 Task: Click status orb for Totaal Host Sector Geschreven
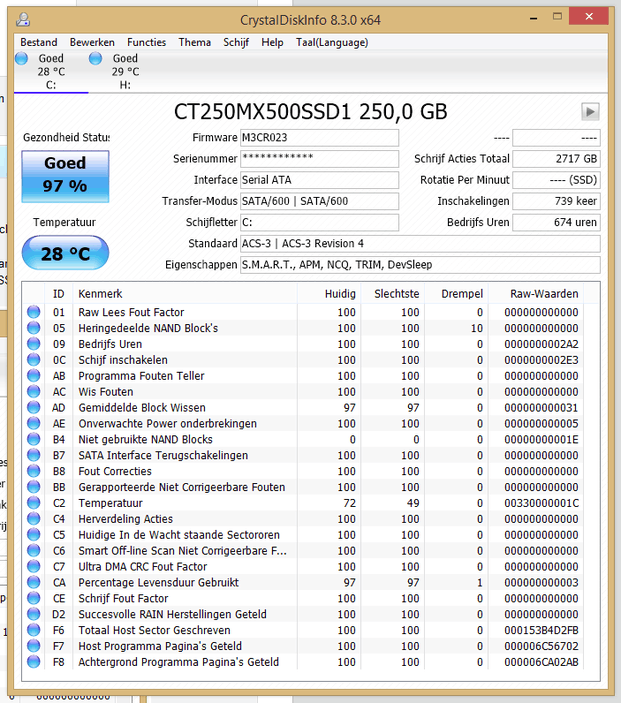tap(34, 630)
